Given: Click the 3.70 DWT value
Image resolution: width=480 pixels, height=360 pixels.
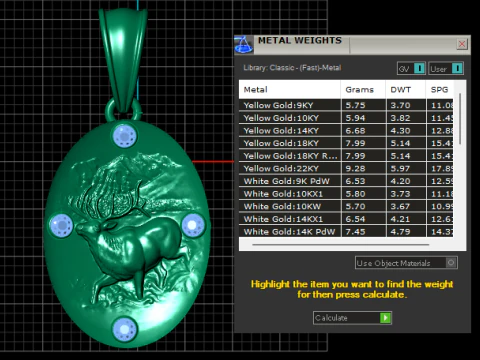Looking at the screenshot, I should pos(400,105).
